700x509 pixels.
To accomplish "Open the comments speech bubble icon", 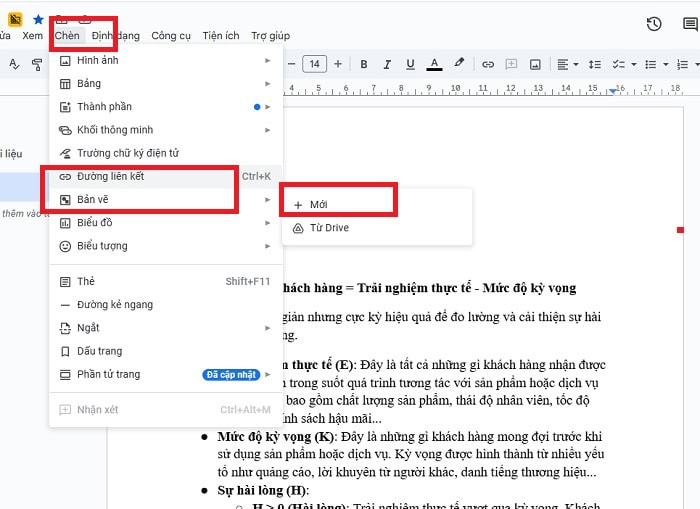I will tap(688, 24).
